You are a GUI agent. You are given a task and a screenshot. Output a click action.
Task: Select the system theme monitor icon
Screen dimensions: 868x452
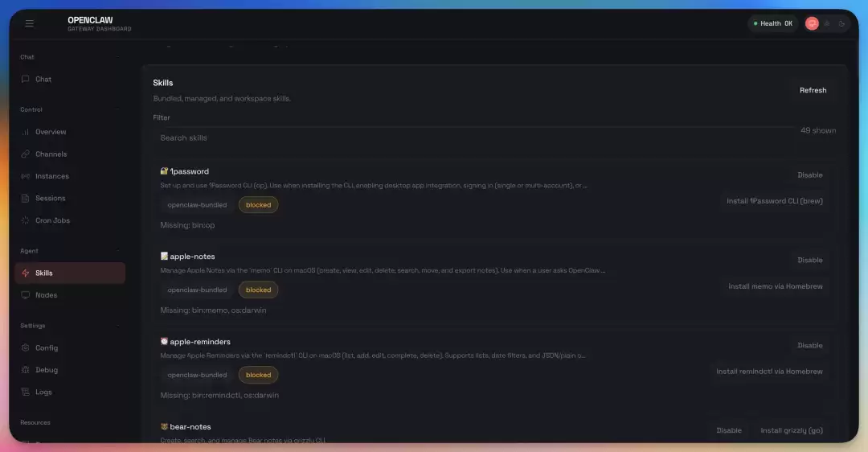(x=812, y=23)
